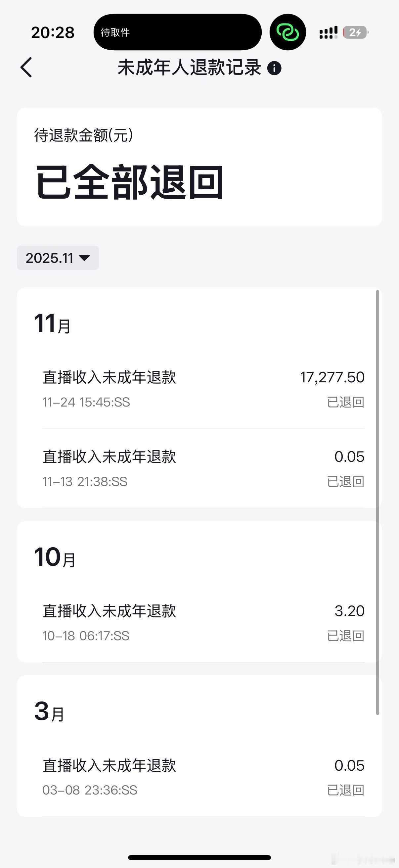
Task: Tap the 10月 section header
Action: 55,557
